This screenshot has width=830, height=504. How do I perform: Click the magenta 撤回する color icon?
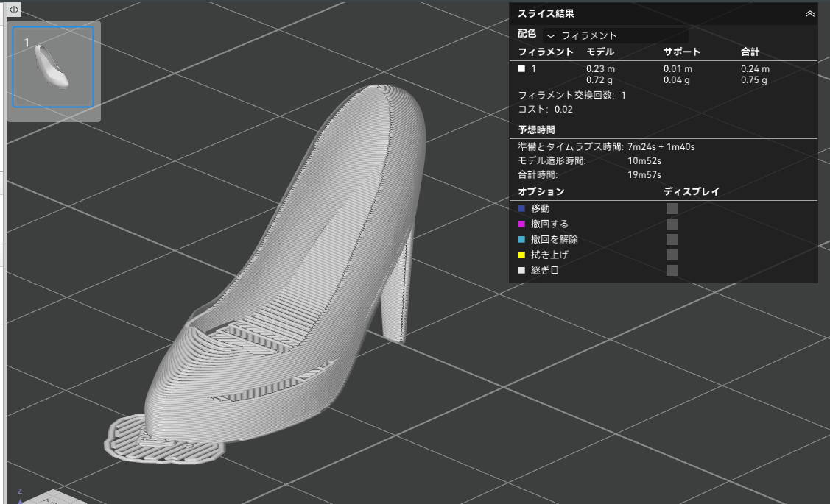522,224
